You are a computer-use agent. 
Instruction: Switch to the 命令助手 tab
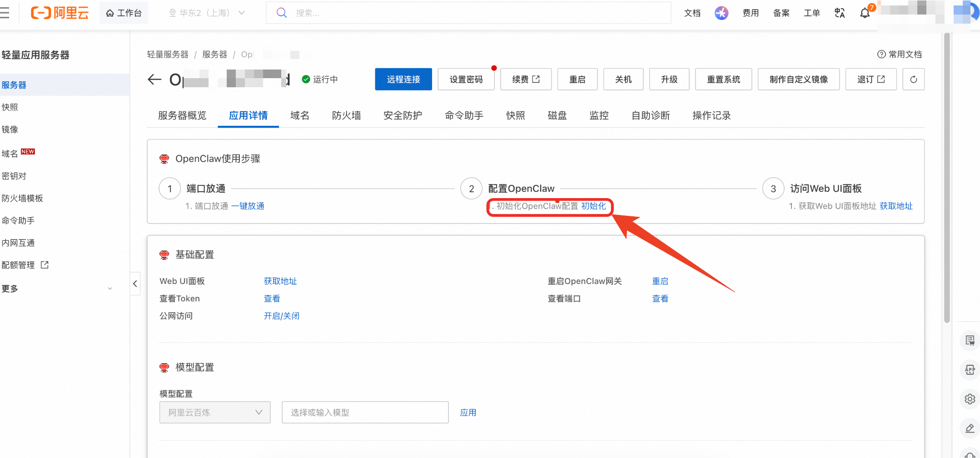click(464, 115)
